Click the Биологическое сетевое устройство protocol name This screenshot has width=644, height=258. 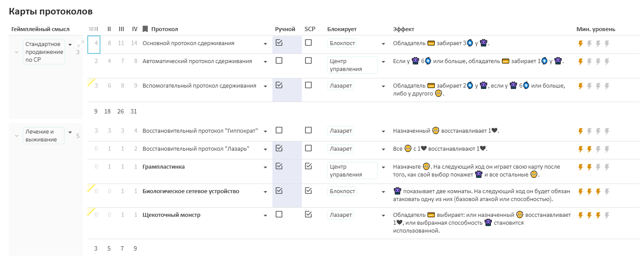click(191, 191)
